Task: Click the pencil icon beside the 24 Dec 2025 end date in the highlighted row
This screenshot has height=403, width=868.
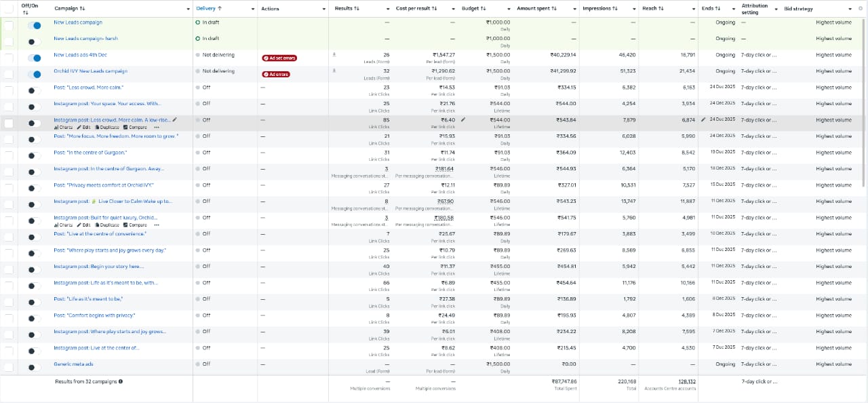Action: (x=704, y=120)
